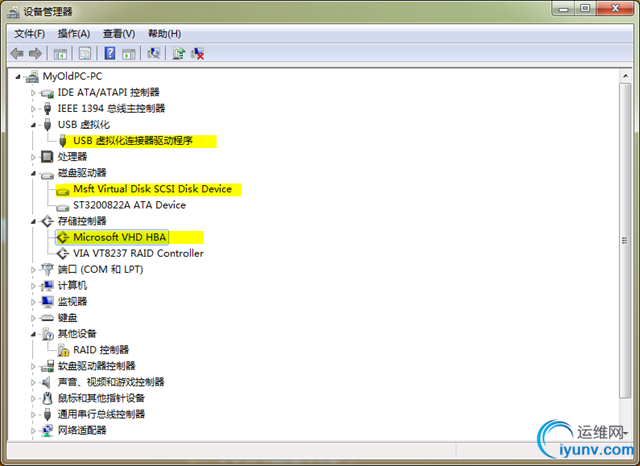The image size is (640, 466).
Task: Expand the 键盘 node
Action: tap(33, 318)
